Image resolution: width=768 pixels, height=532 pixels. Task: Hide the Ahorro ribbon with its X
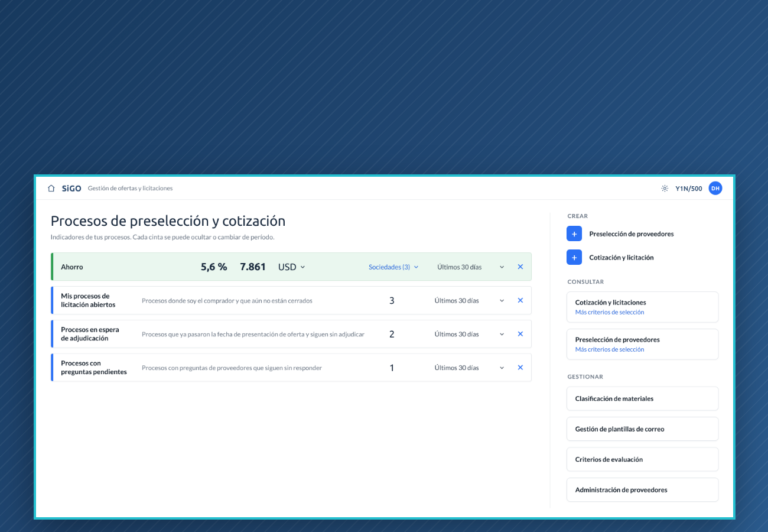pos(520,267)
